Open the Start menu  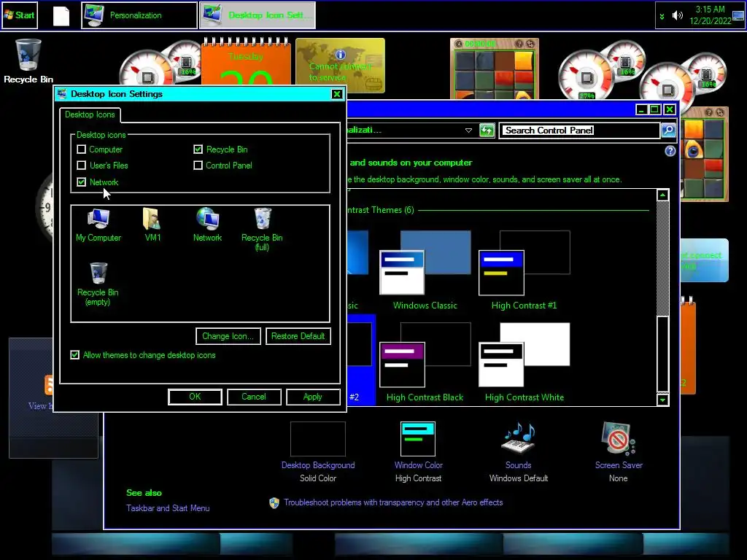19,15
